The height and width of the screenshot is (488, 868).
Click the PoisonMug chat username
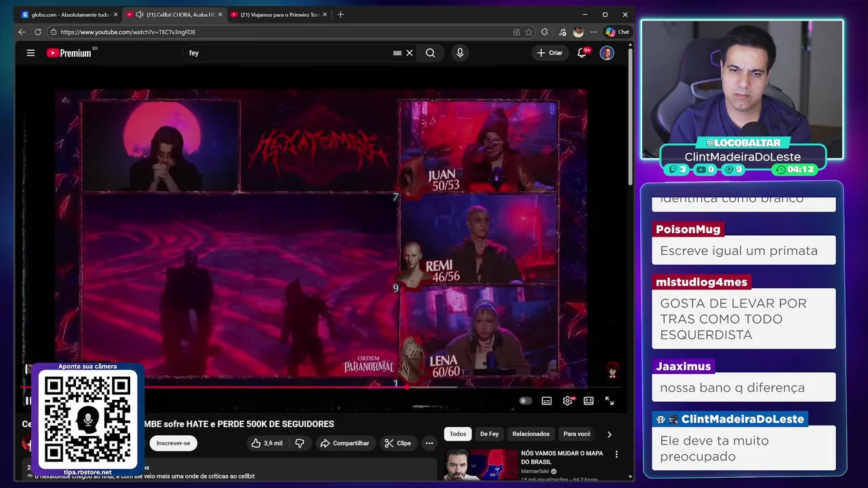(688, 229)
